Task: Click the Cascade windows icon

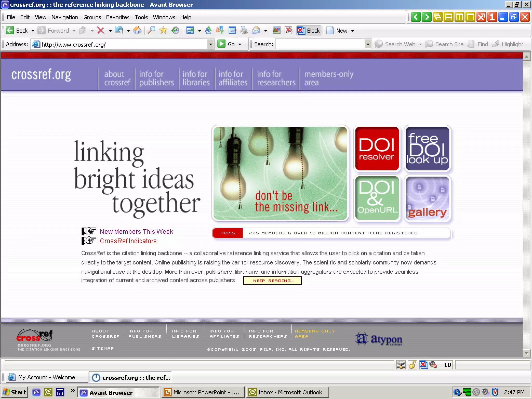Action: tap(438, 17)
